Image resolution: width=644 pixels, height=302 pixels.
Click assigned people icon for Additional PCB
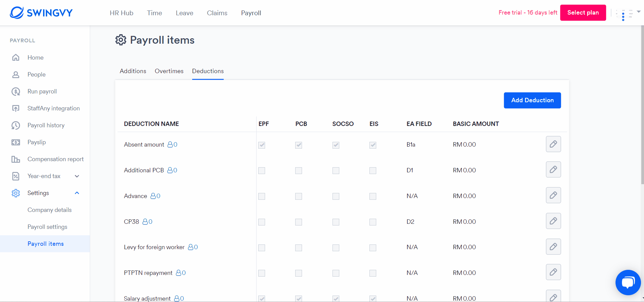tap(170, 170)
